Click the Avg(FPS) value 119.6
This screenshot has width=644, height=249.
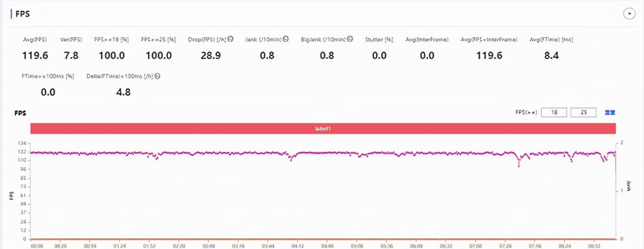pyautogui.click(x=35, y=55)
